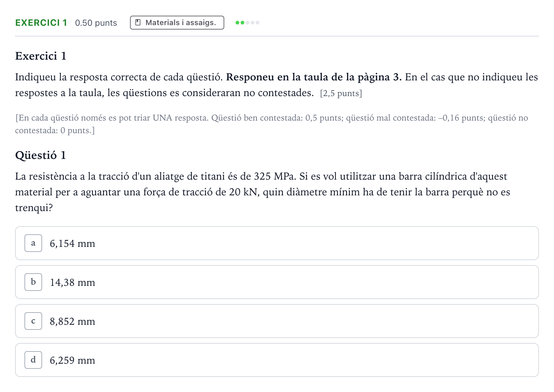Click the book icon in Materials tag

point(138,23)
